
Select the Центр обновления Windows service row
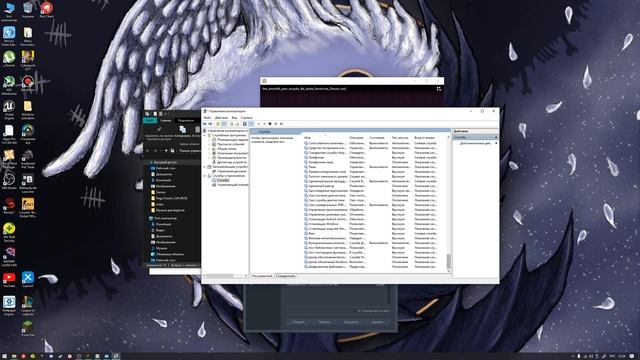[371, 262]
